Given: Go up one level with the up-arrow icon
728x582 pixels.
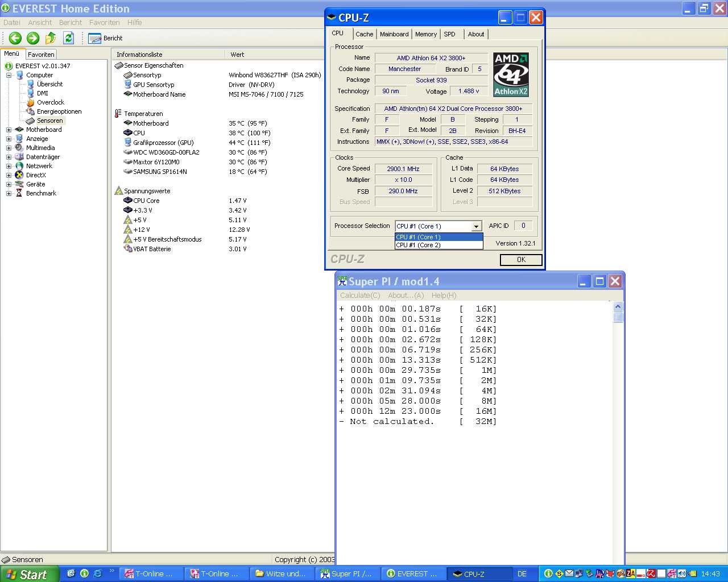Looking at the screenshot, I should [51, 38].
